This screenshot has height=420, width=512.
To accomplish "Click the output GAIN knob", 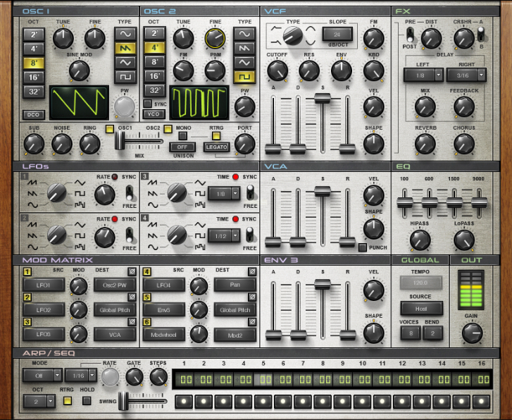I will (x=472, y=333).
